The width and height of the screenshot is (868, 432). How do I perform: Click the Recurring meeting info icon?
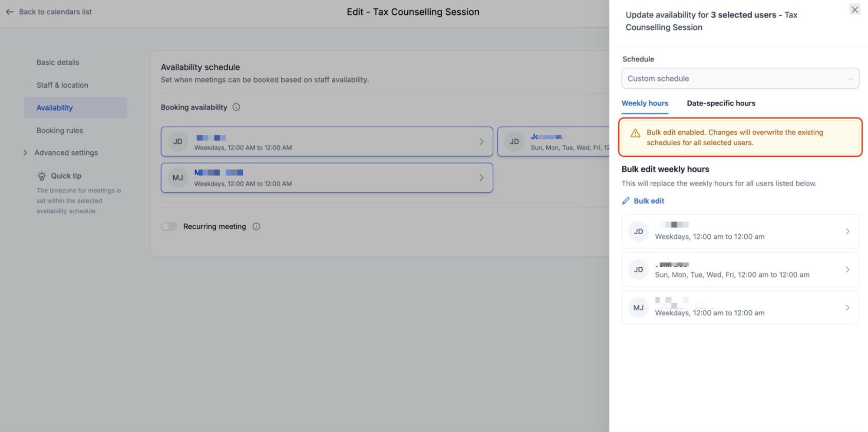pyautogui.click(x=256, y=226)
